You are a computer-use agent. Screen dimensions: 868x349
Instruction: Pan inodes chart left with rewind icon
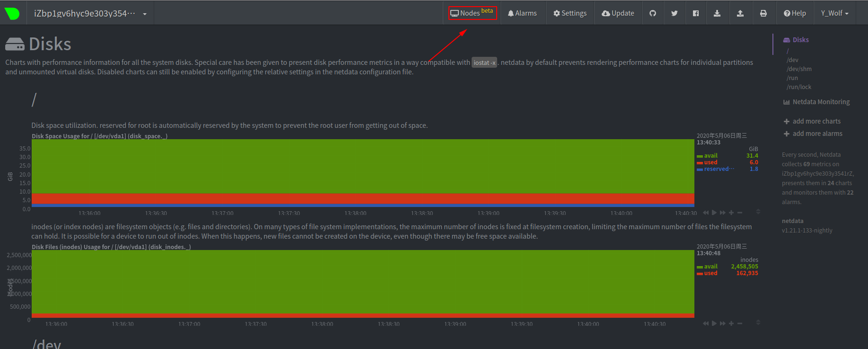[x=706, y=323]
